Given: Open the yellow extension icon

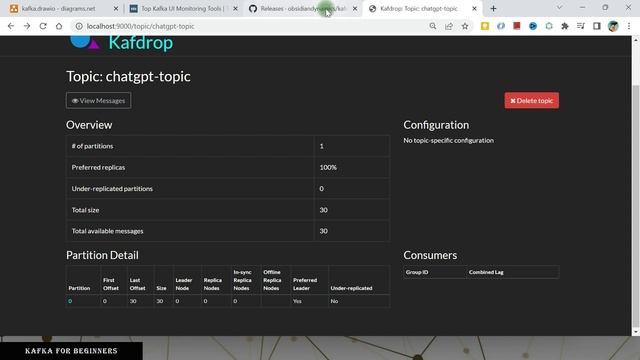Looking at the screenshot, I should 485,26.
